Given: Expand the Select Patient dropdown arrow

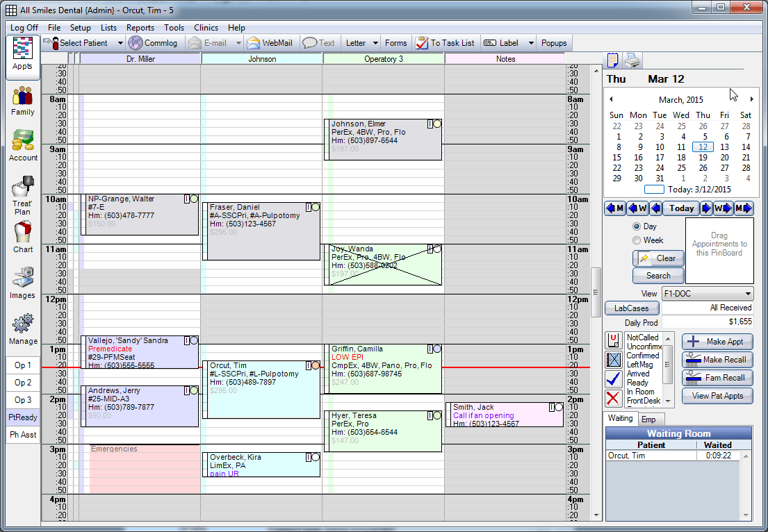Looking at the screenshot, I should click(120, 43).
